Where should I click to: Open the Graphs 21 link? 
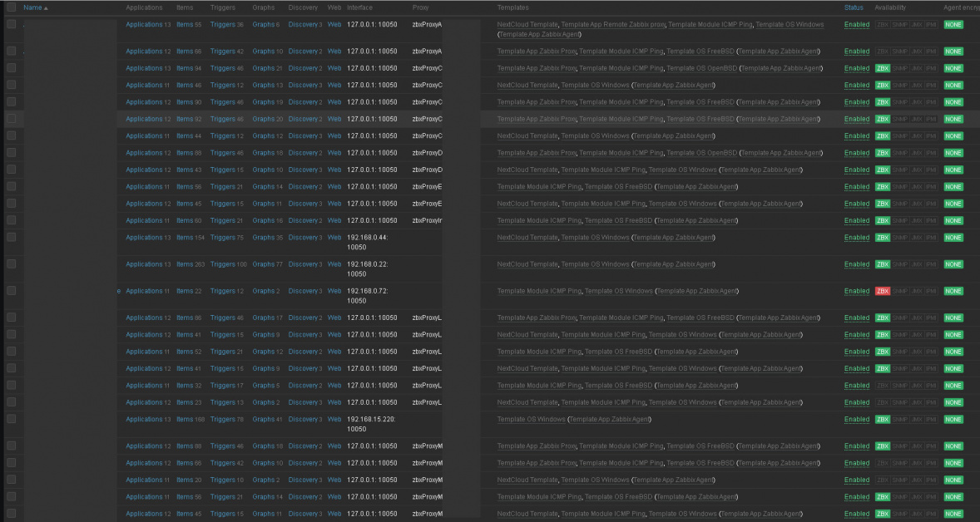268,68
